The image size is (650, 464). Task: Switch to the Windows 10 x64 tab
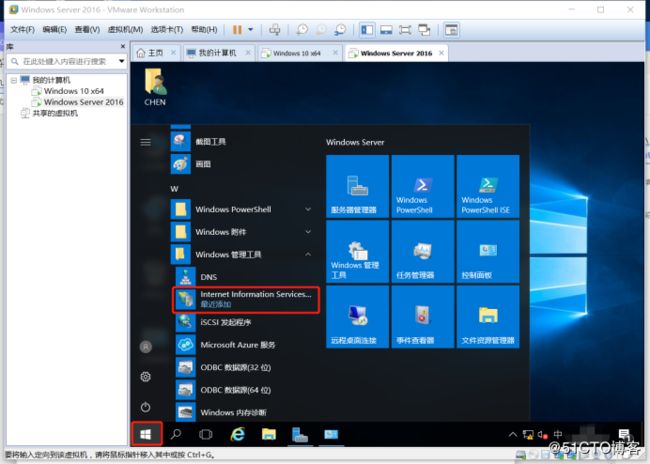coord(297,53)
